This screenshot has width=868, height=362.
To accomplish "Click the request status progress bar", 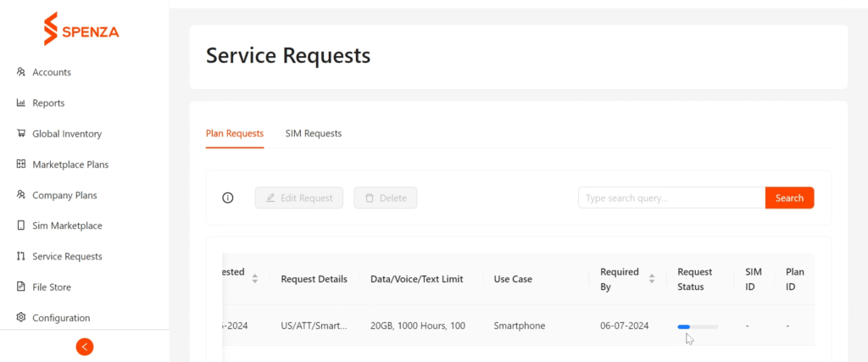I will coord(698,327).
